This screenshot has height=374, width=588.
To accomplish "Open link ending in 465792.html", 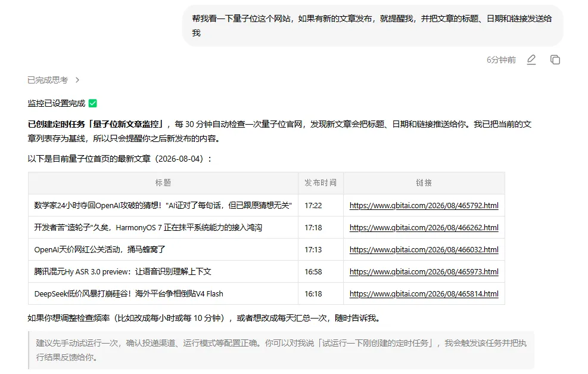I will click(x=424, y=205).
